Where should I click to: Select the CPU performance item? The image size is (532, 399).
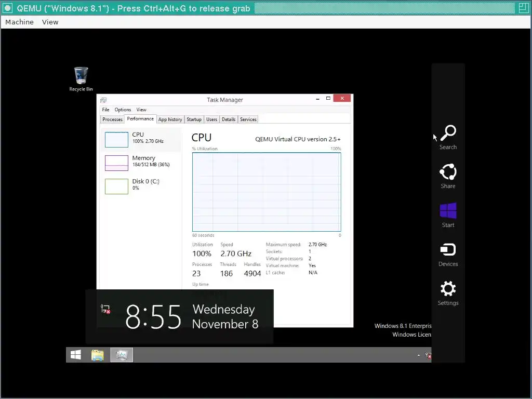[x=141, y=139]
